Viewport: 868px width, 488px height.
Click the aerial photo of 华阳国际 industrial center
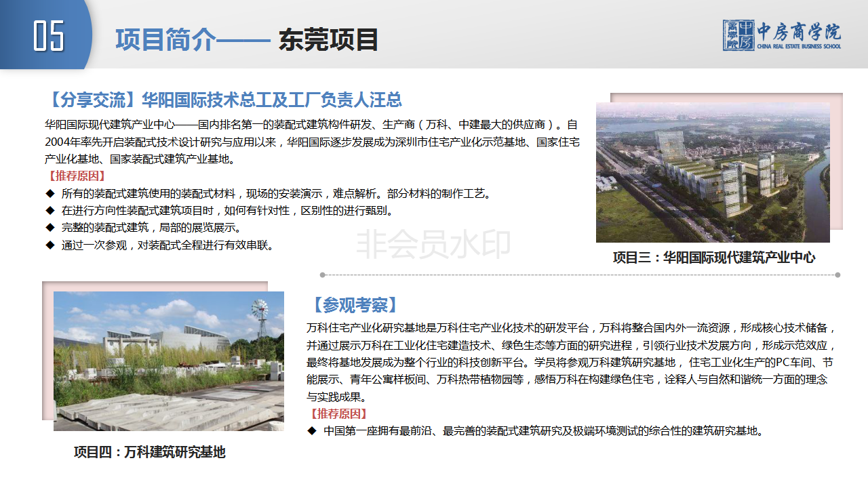click(x=713, y=172)
